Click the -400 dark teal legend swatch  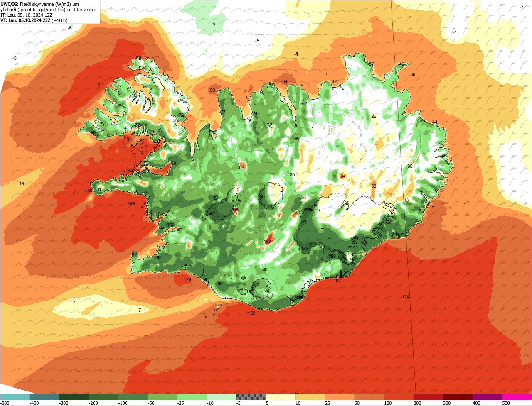tap(44, 397)
